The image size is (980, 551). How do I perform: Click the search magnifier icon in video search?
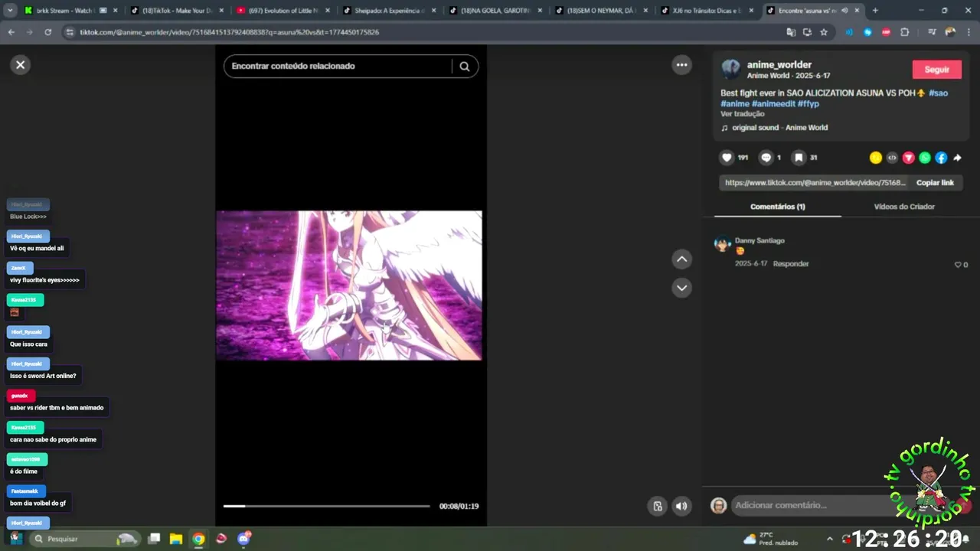point(464,67)
